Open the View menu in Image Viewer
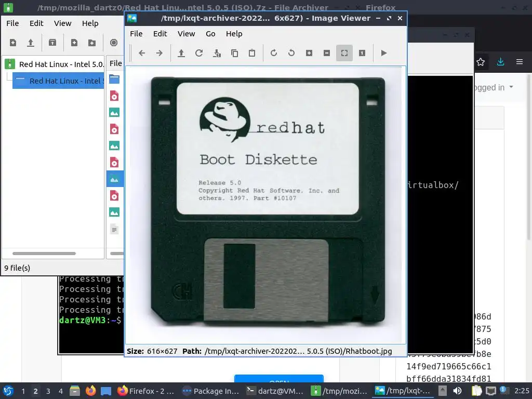The width and height of the screenshot is (532, 399). click(x=187, y=34)
